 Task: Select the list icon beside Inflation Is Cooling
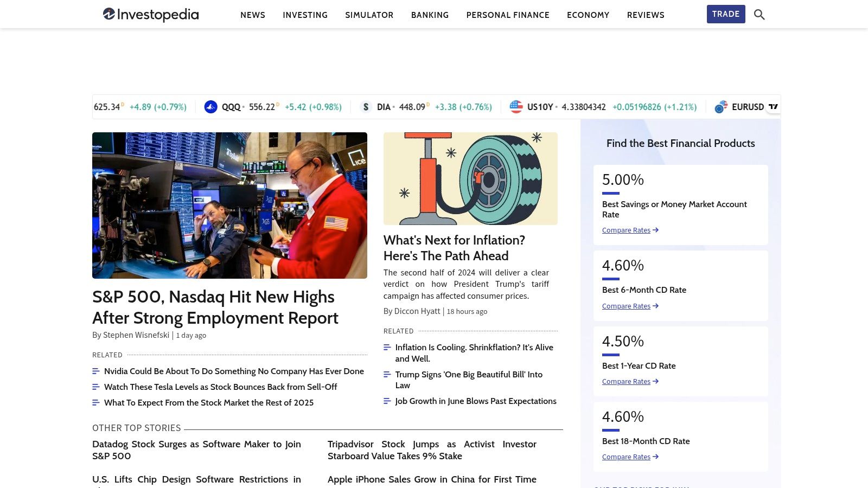pos(387,348)
